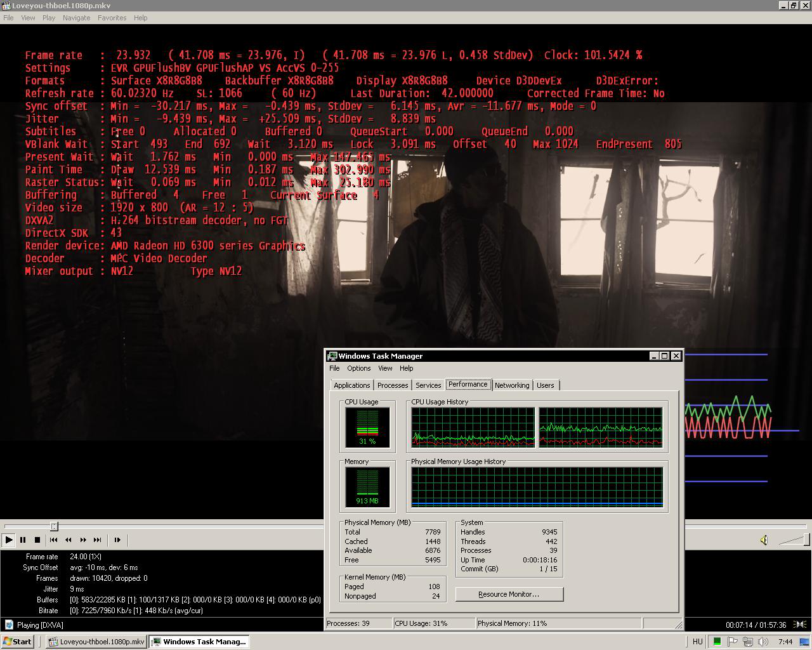Image resolution: width=812 pixels, height=650 pixels.
Task: Open the Favorites menu
Action: (x=112, y=18)
